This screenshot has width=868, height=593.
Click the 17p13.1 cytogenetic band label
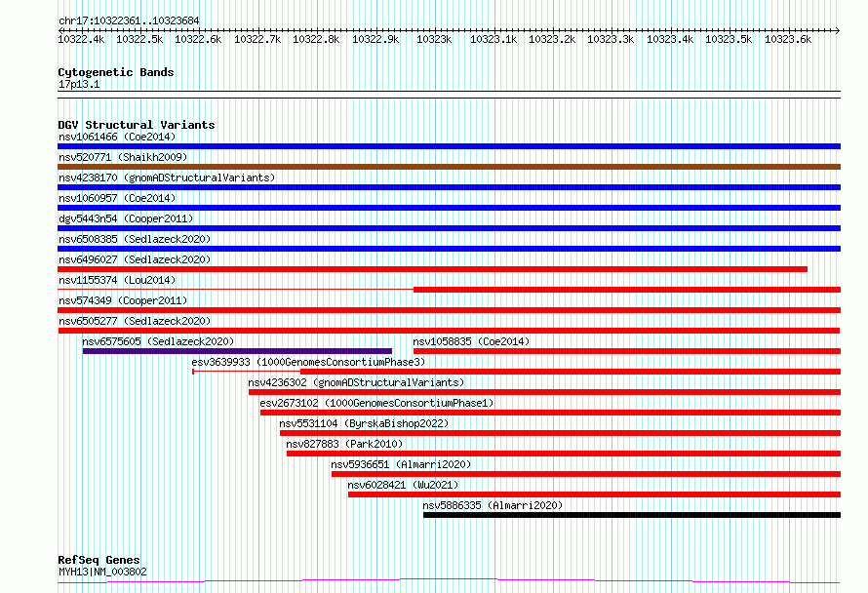coord(79,84)
